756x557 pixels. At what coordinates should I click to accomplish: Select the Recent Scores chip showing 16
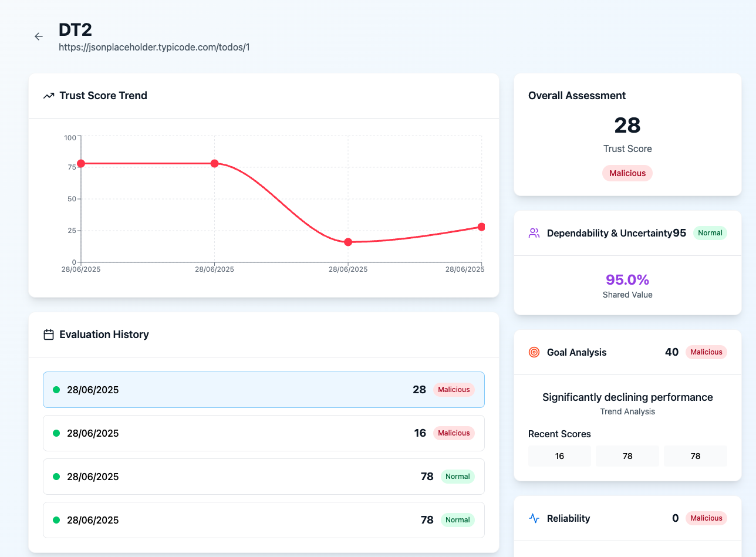coord(559,455)
